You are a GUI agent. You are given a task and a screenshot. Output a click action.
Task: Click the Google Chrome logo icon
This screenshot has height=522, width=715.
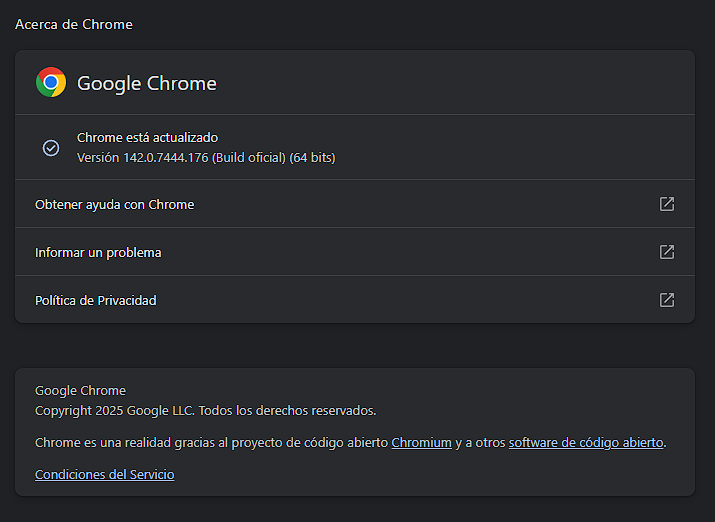pos(51,82)
